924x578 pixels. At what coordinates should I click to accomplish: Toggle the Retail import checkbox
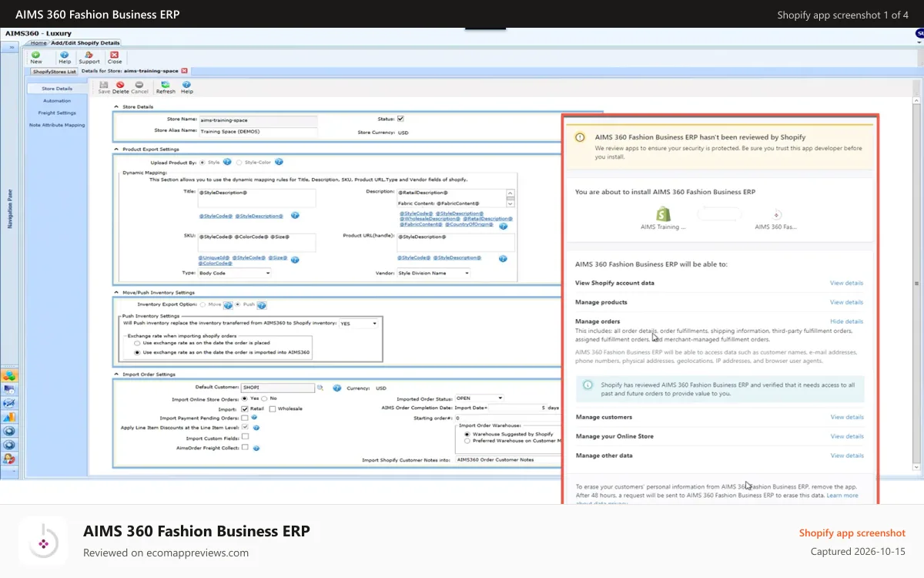(x=245, y=408)
